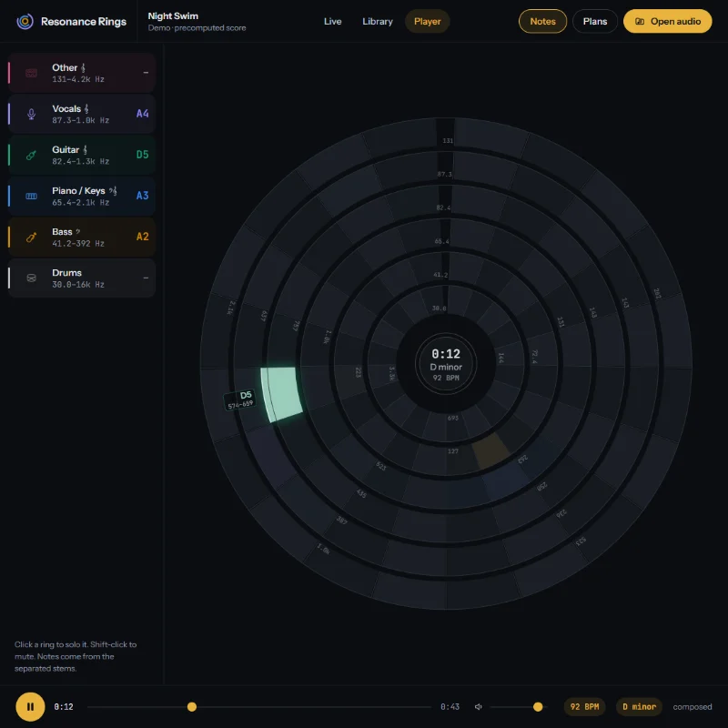Open the Plans page

(595, 21)
